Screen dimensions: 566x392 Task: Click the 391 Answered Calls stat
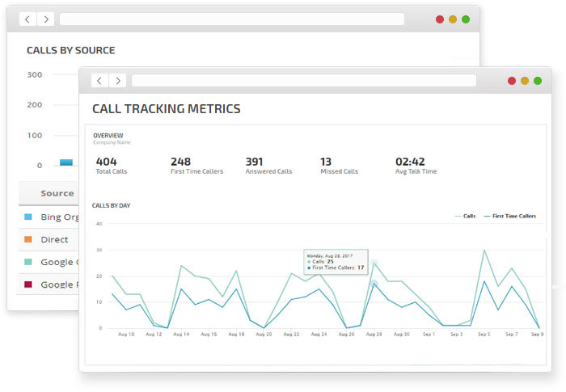(268, 166)
